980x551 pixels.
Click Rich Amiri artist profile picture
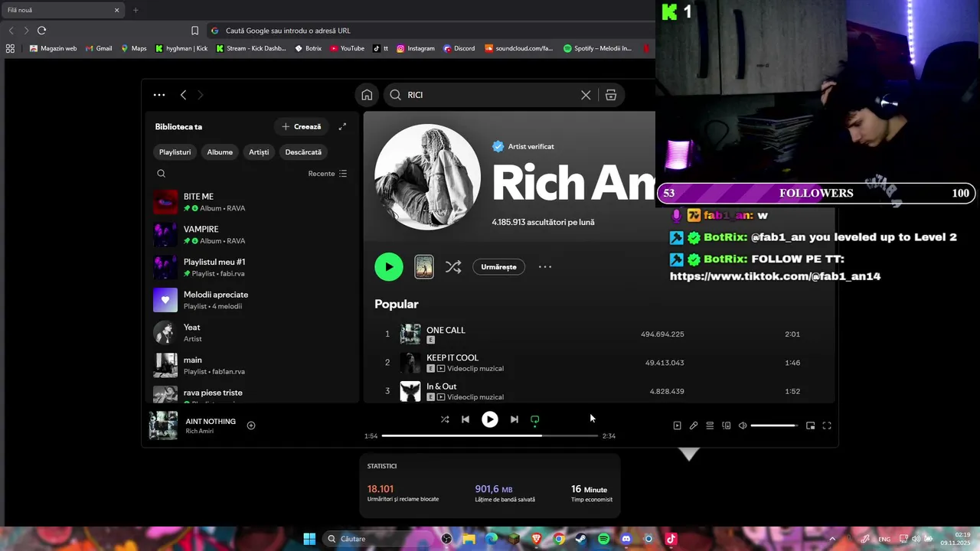tap(427, 177)
